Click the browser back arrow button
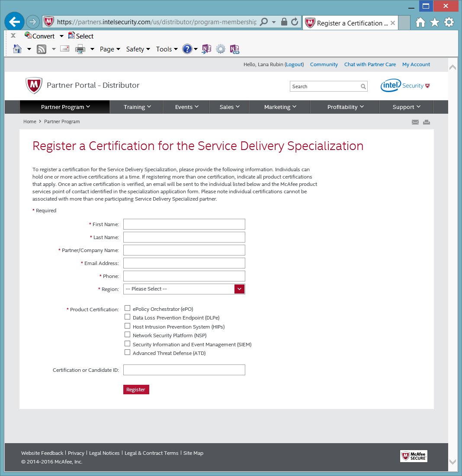Screen dimensions: 462x476 tap(15, 22)
